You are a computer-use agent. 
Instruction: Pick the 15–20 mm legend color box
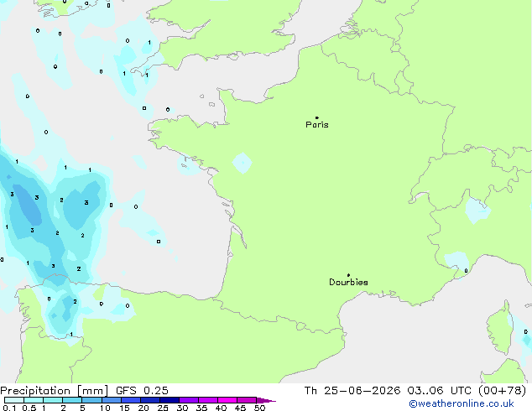point(131,400)
